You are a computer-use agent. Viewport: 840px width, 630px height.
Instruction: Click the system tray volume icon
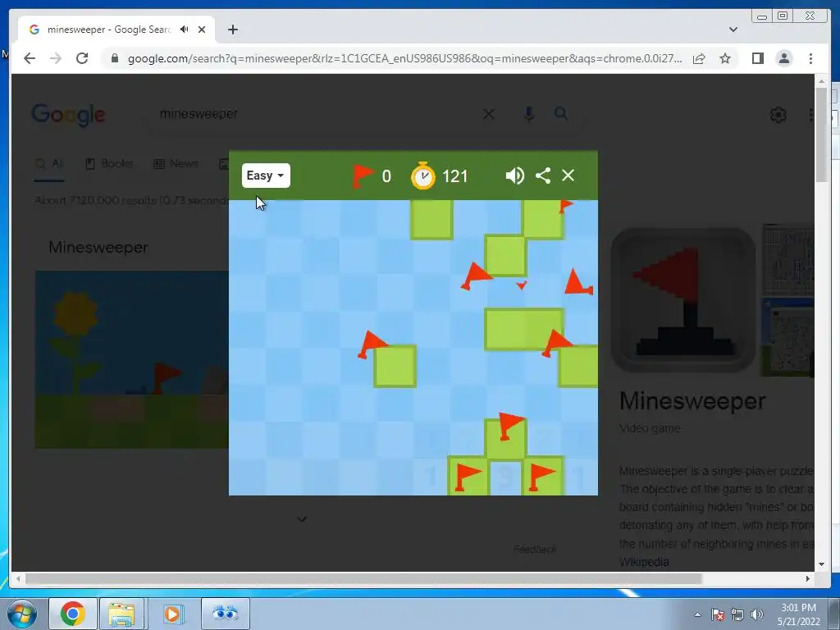(757, 614)
